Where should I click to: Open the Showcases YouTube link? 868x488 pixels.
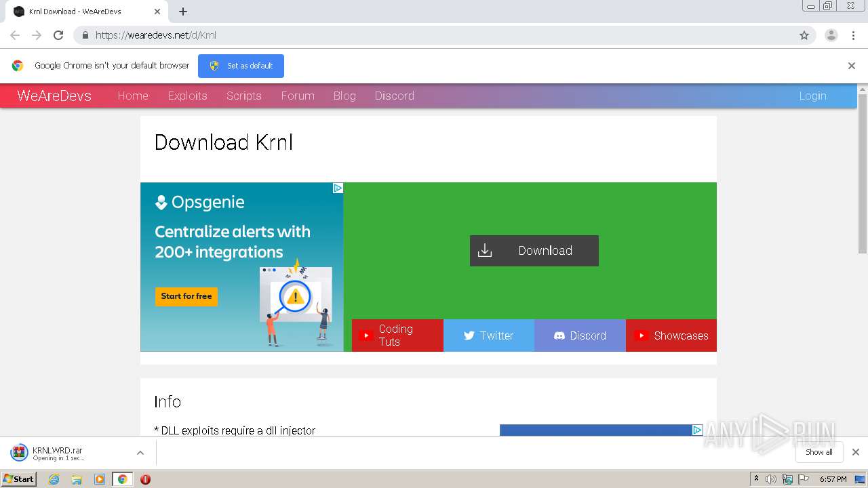point(671,335)
